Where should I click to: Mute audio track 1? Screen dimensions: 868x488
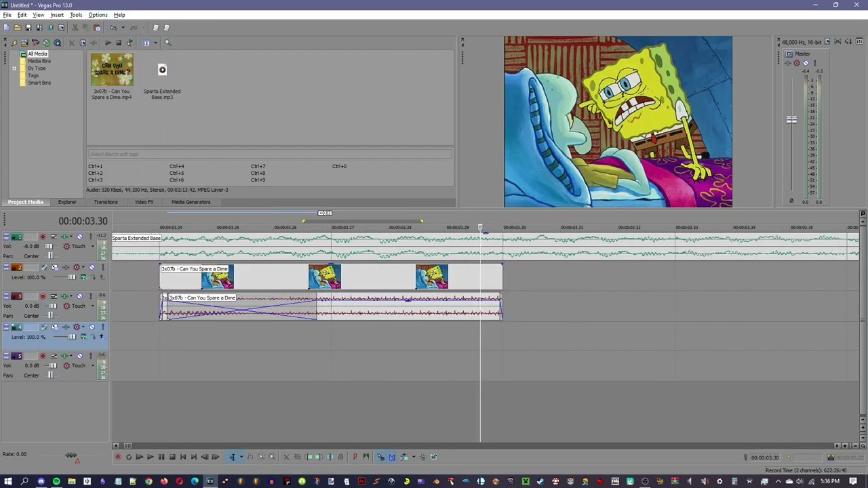tap(80, 237)
